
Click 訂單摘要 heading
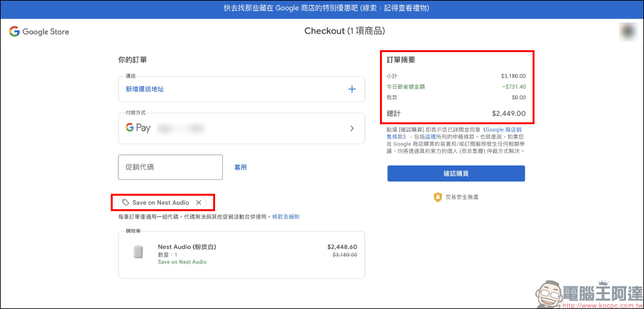pyautogui.click(x=401, y=60)
